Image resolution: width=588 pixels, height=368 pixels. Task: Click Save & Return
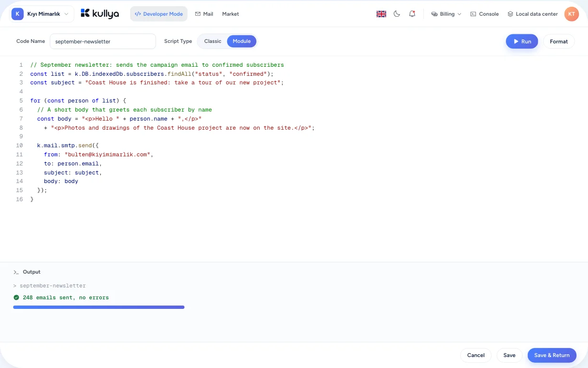pyautogui.click(x=552, y=355)
